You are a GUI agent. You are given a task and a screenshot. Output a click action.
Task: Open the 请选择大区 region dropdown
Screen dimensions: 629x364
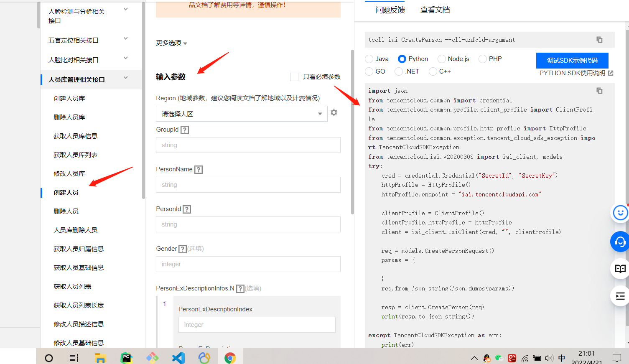pyautogui.click(x=242, y=113)
